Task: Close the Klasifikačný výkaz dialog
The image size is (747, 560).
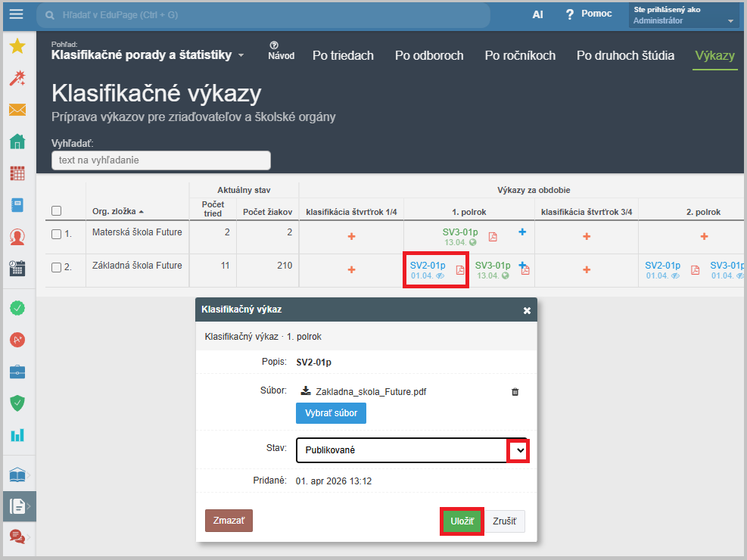Action: 527,310
